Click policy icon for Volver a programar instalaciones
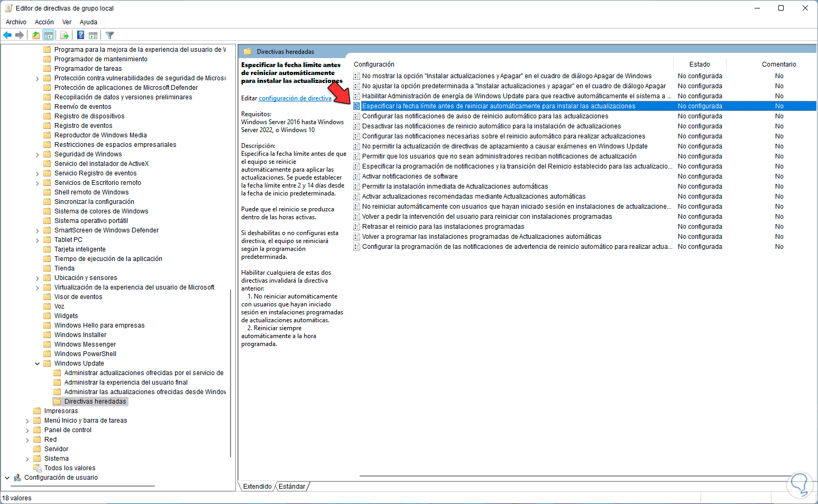818x504 pixels. (x=357, y=237)
